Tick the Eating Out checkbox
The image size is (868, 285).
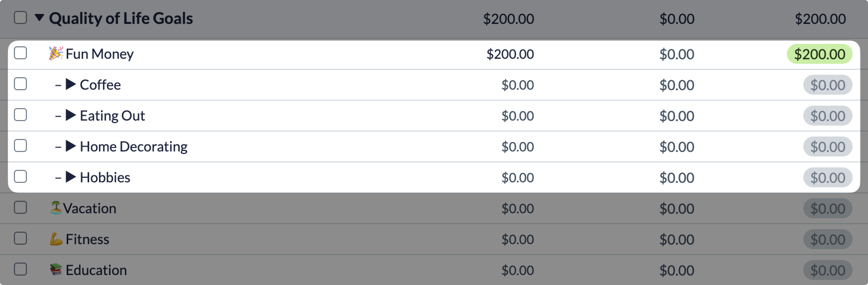coord(20,115)
